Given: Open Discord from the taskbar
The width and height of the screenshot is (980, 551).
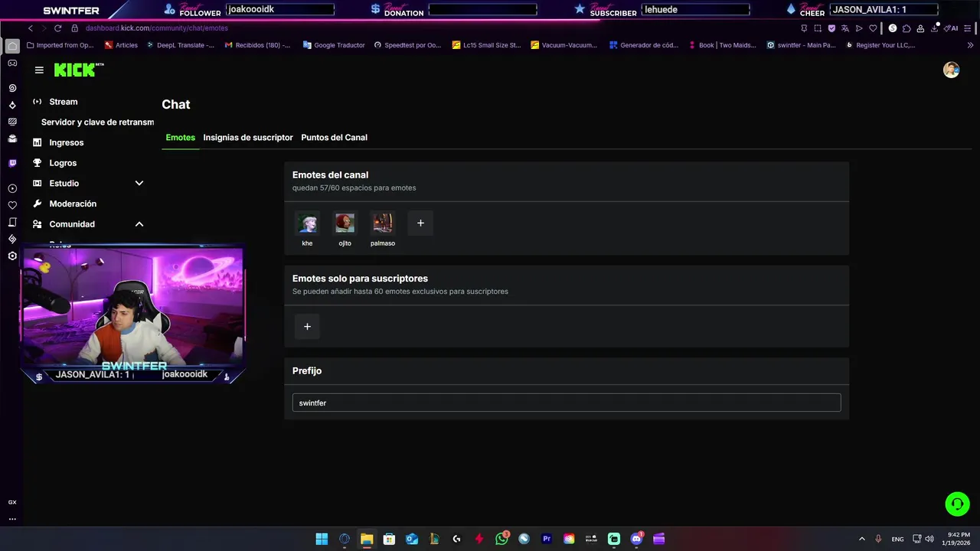Looking at the screenshot, I should click(636, 539).
